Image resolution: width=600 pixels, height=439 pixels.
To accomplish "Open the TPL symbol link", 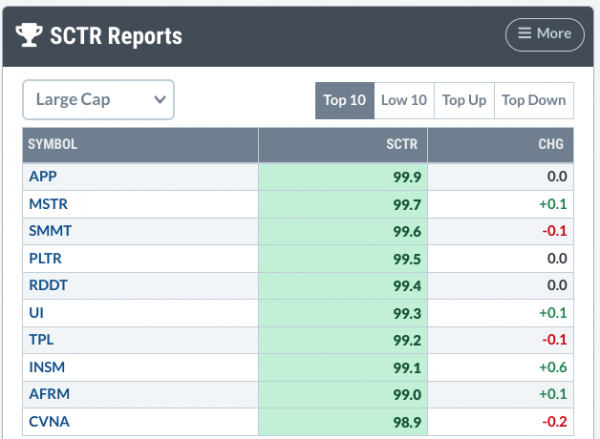I will click(41, 339).
